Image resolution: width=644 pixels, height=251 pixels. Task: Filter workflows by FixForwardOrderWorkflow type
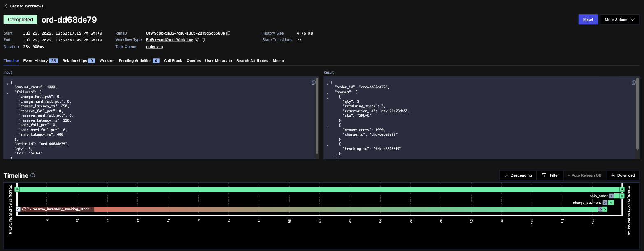197,40
